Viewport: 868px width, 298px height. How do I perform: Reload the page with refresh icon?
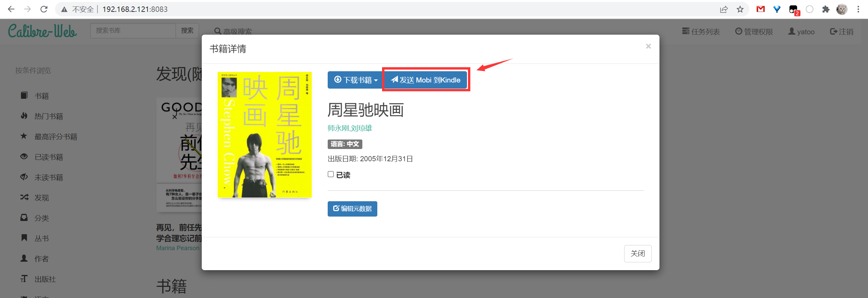tap(44, 9)
